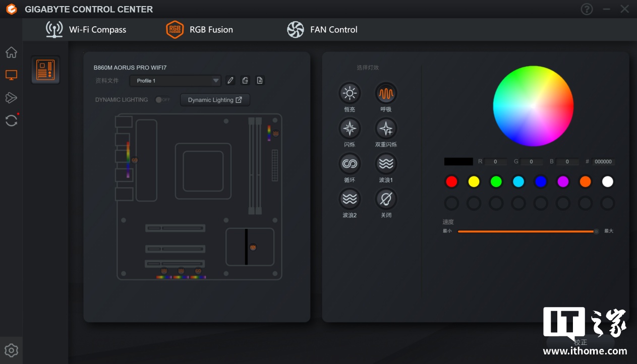
Task: Pick the 循环 color cycle effect
Action: pos(349,164)
